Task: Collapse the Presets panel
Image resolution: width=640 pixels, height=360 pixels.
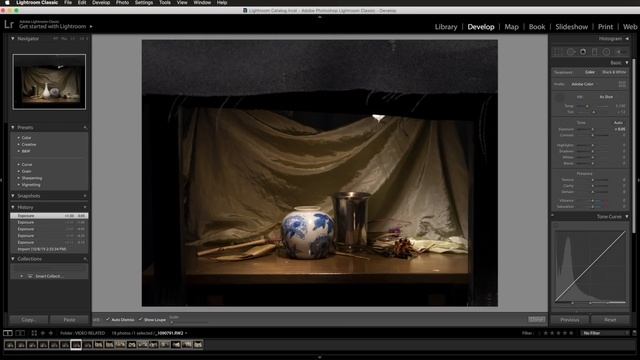Action: [x=13, y=127]
